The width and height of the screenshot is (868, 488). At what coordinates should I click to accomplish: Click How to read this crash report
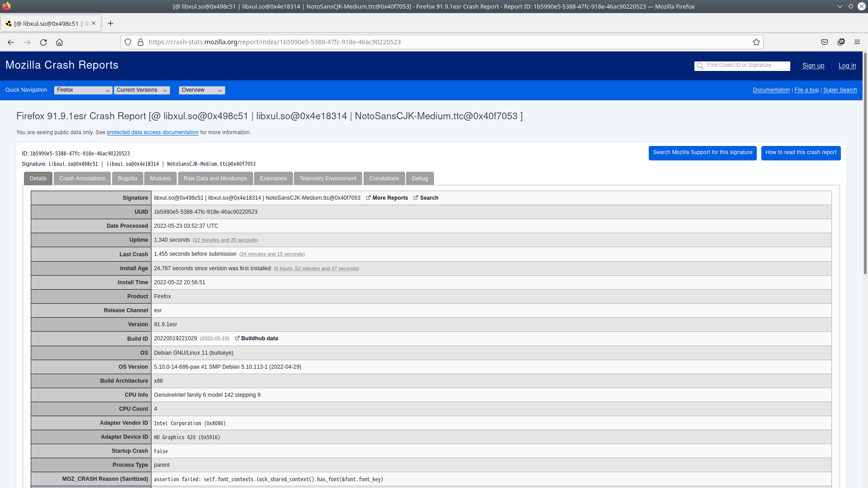(801, 153)
